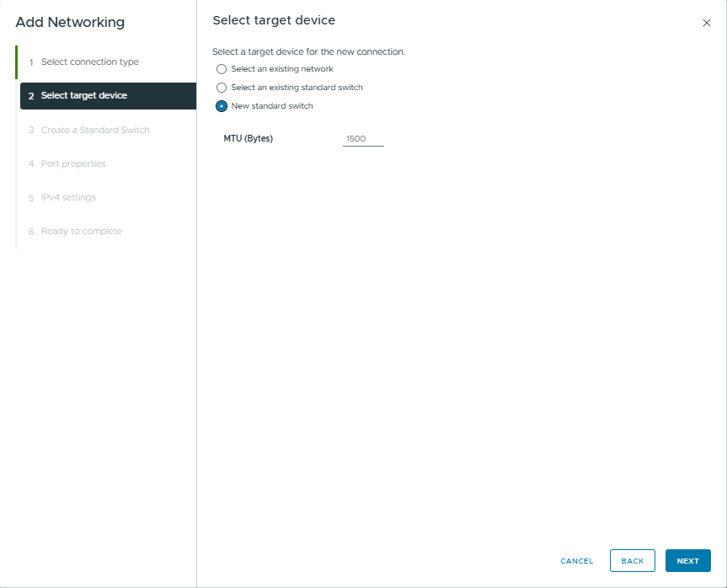The image size is (727, 588).
Task: Pick the 'New standard switch' radio button
Action: (222, 106)
